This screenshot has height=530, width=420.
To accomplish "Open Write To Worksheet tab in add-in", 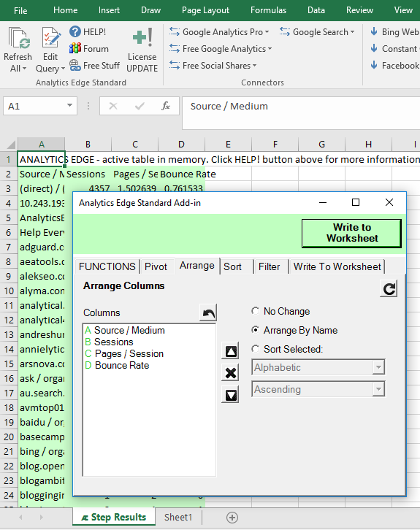I will pos(337,266).
